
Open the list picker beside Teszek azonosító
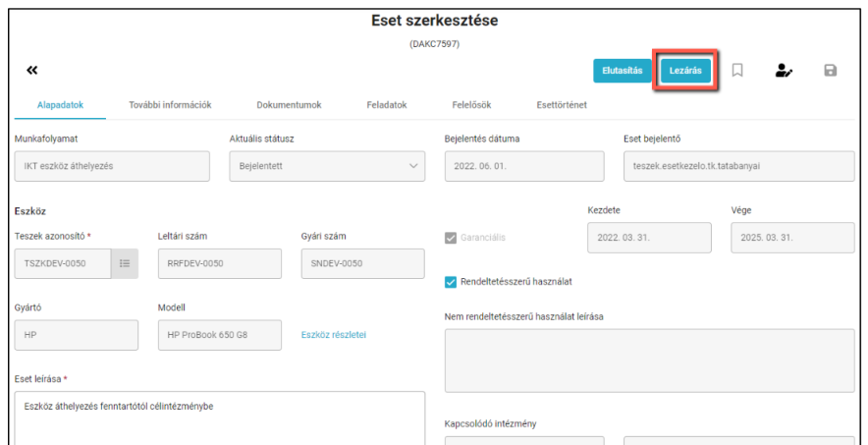coord(125,263)
